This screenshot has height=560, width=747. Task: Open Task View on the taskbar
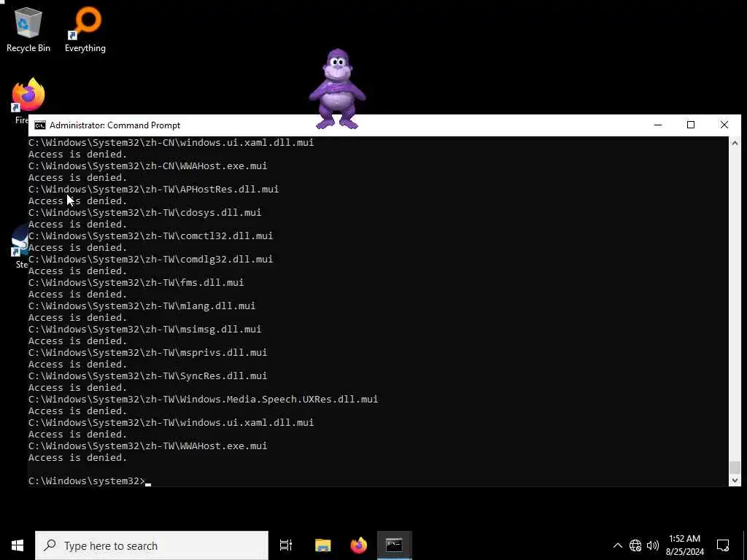pyautogui.click(x=286, y=545)
